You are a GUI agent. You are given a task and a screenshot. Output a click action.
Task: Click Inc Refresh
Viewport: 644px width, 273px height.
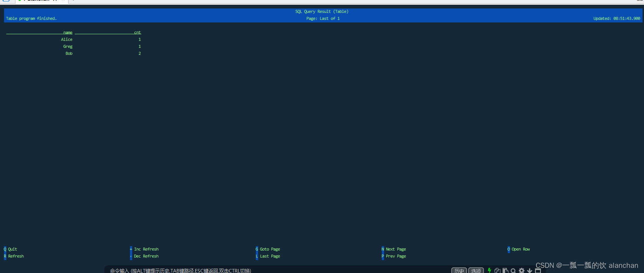pyautogui.click(x=146, y=249)
